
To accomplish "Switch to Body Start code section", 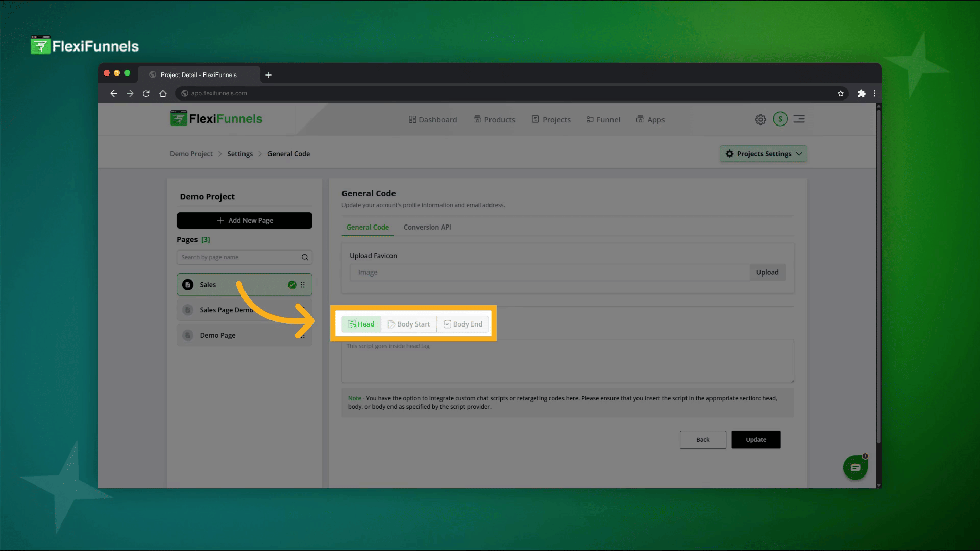I will pyautogui.click(x=409, y=324).
